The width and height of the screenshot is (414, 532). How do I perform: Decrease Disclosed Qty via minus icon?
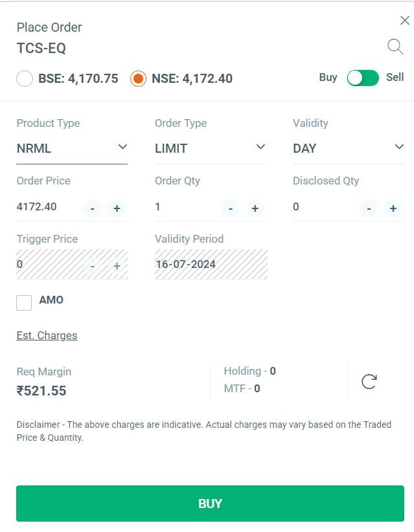point(369,208)
